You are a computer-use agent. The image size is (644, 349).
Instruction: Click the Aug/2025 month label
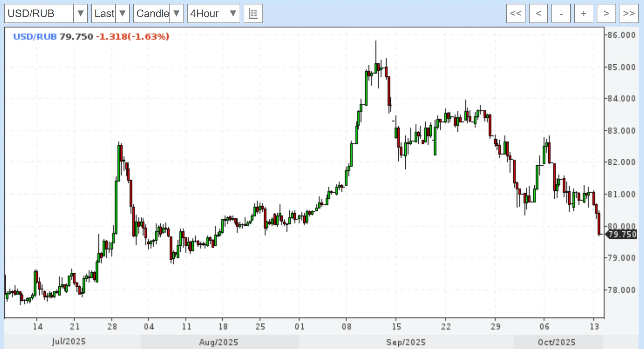(x=218, y=342)
